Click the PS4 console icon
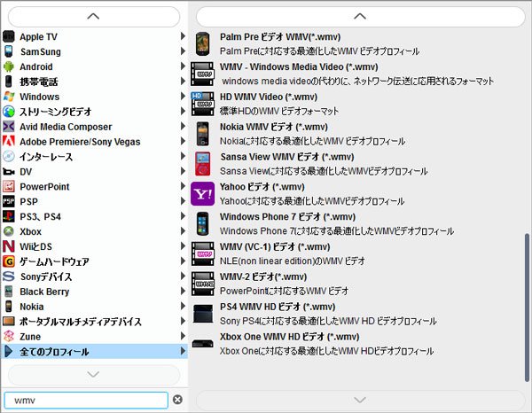This screenshot has width=532, height=413. point(203,314)
